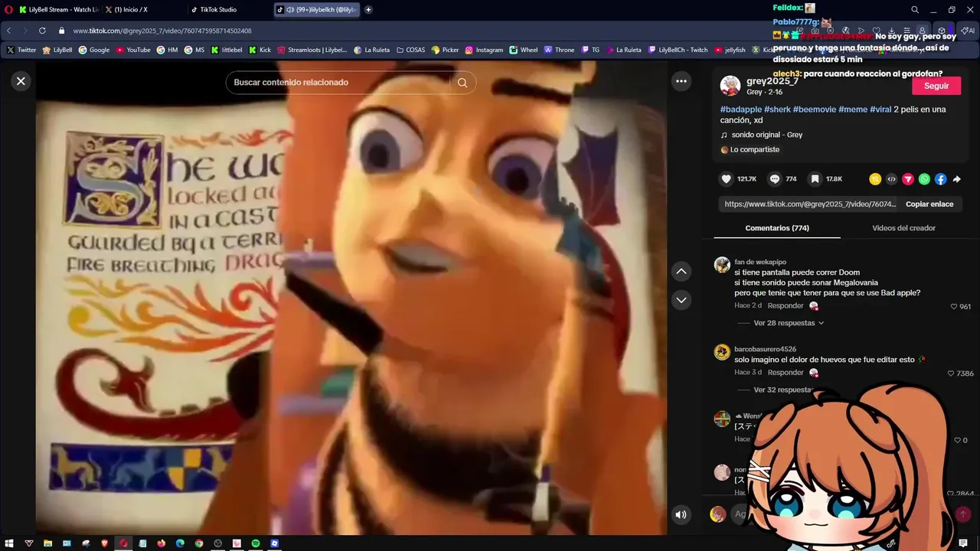
Task: Open jellyfish bookmark
Action: [x=730, y=50]
